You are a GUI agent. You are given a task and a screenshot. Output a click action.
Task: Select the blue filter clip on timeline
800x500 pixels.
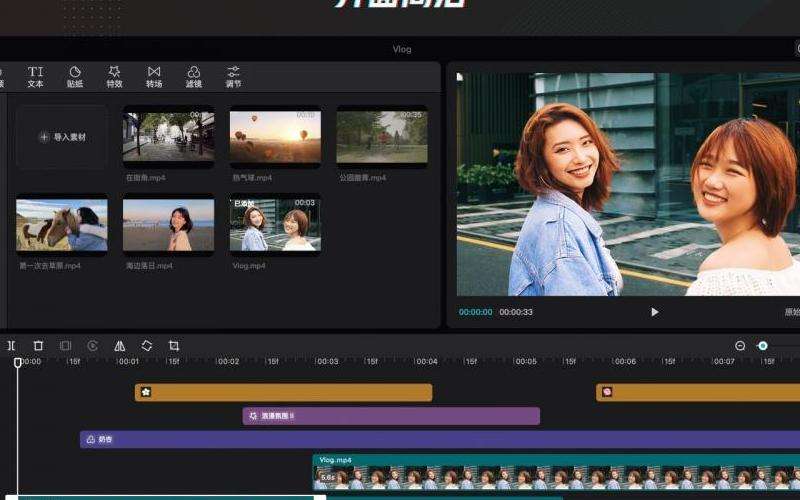440,439
